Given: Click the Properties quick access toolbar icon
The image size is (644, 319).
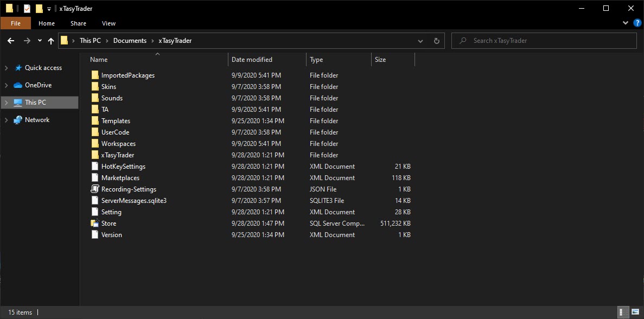Looking at the screenshot, I should pos(27,9).
